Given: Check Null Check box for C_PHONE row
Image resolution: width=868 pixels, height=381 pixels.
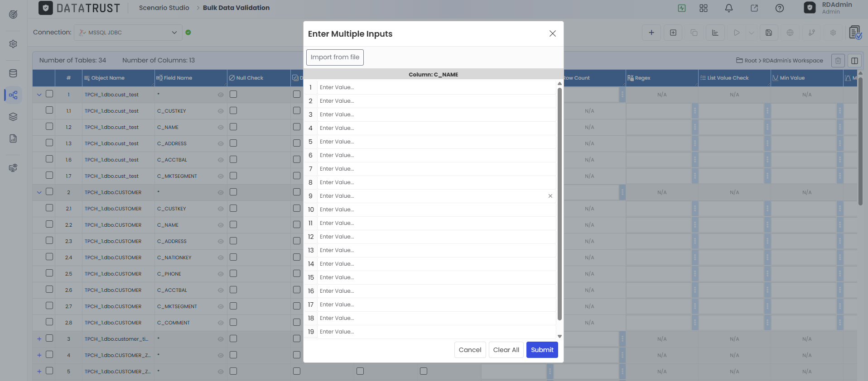Looking at the screenshot, I should coord(233,273).
